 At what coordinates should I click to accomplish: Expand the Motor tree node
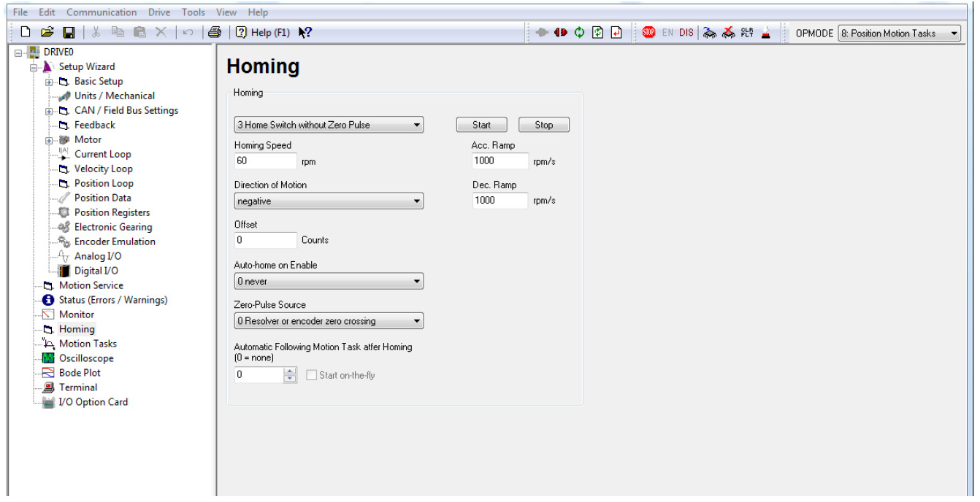[x=49, y=140]
